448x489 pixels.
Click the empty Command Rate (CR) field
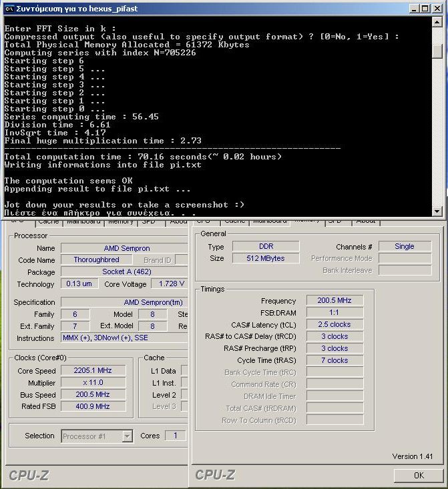click(334, 384)
